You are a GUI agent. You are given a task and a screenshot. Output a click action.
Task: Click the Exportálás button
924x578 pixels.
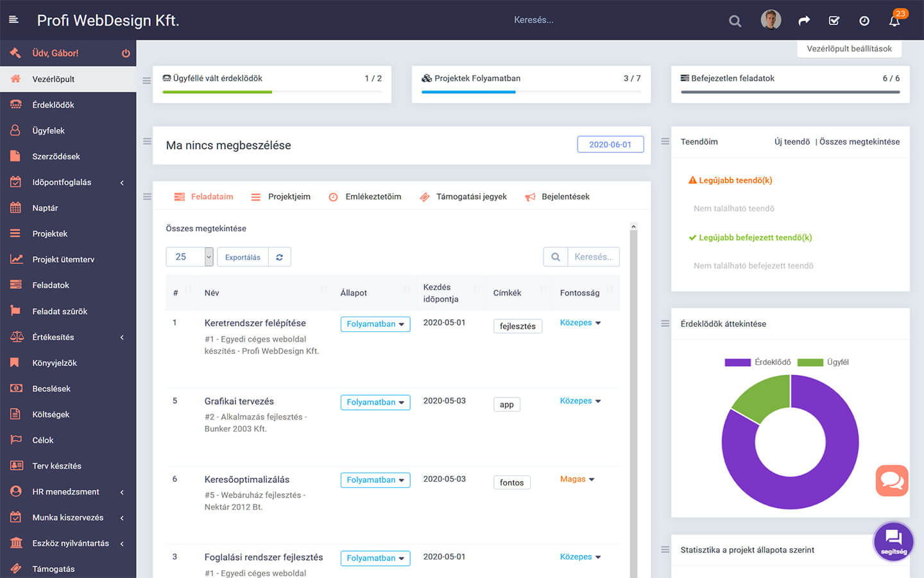tap(243, 257)
